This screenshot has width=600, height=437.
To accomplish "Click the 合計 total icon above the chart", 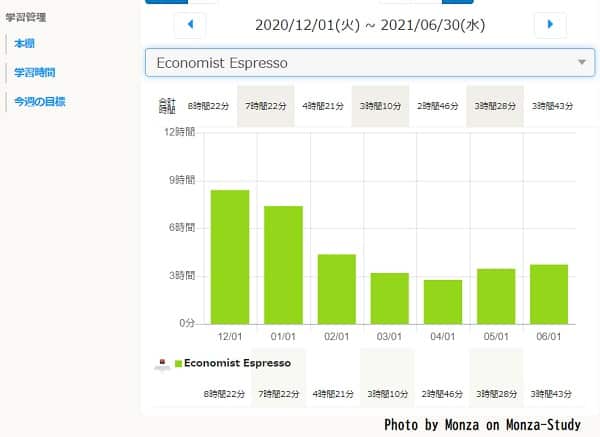I will [x=165, y=104].
